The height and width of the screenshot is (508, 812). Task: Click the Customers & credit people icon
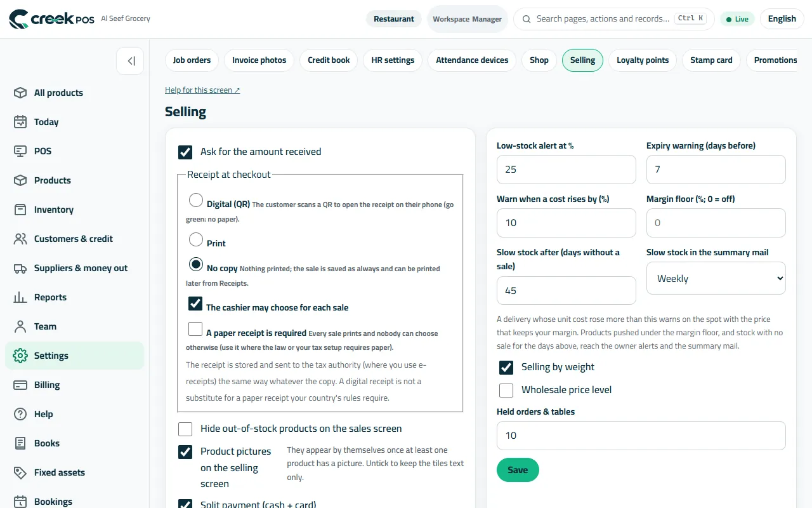[x=20, y=239]
